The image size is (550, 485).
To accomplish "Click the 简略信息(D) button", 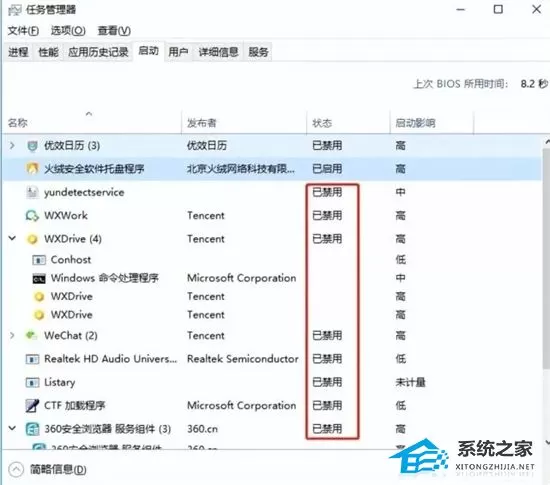I will (x=47, y=469).
